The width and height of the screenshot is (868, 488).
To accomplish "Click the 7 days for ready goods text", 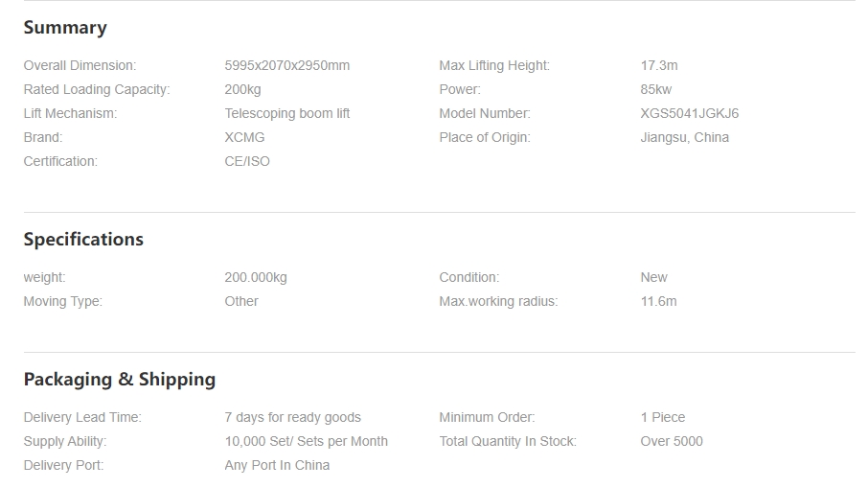I will tap(292, 417).
